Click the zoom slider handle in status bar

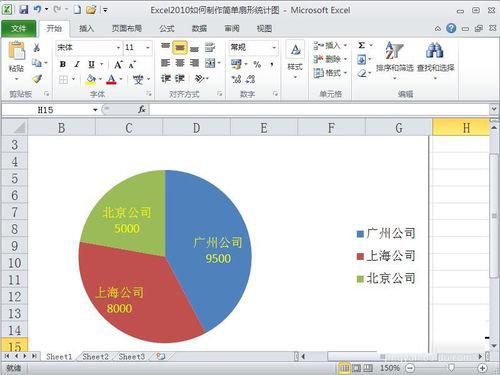[451, 368]
